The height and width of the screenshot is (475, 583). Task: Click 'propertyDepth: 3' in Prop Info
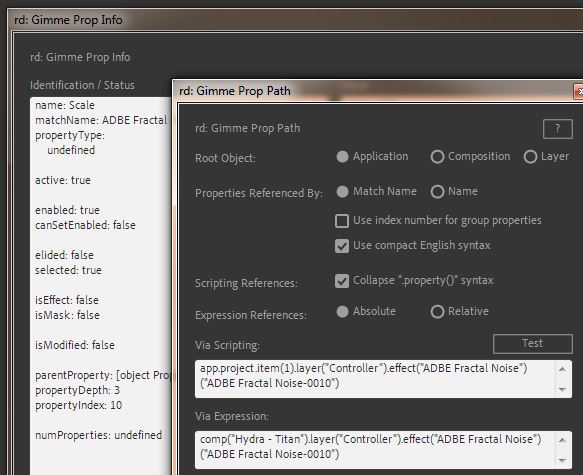(77, 390)
